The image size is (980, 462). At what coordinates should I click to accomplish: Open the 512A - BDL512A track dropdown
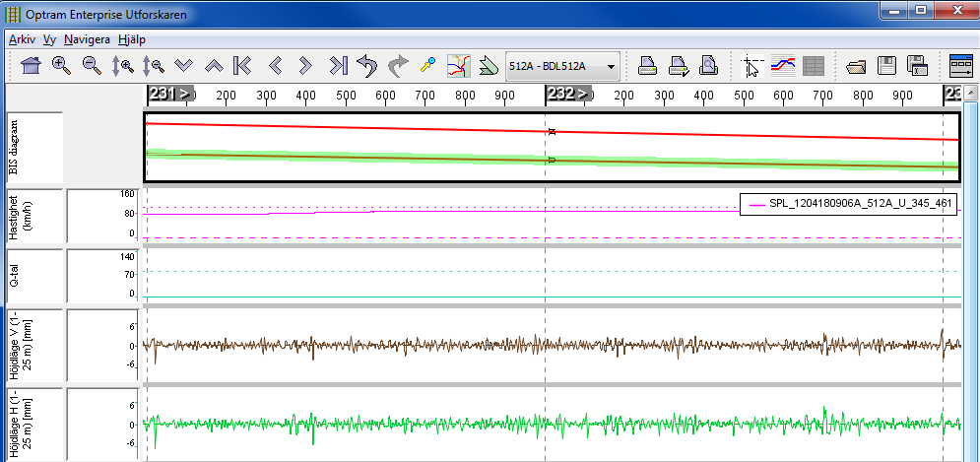coord(562,66)
